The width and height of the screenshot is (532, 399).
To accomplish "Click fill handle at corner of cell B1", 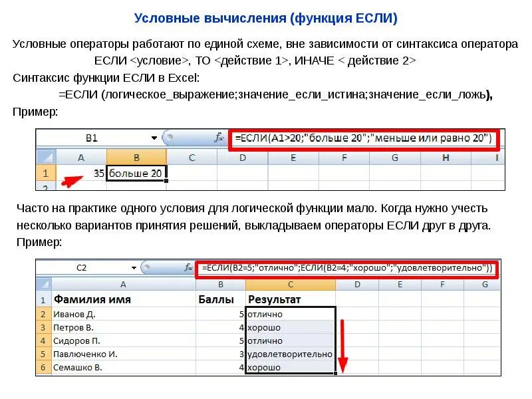I will [166, 181].
